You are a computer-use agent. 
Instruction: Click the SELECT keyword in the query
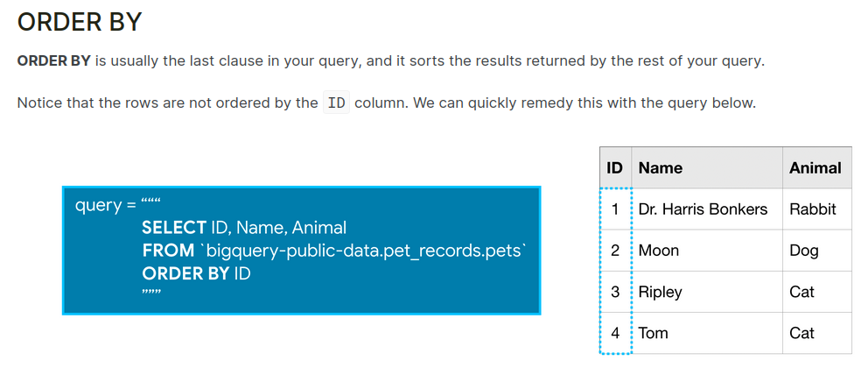click(174, 228)
